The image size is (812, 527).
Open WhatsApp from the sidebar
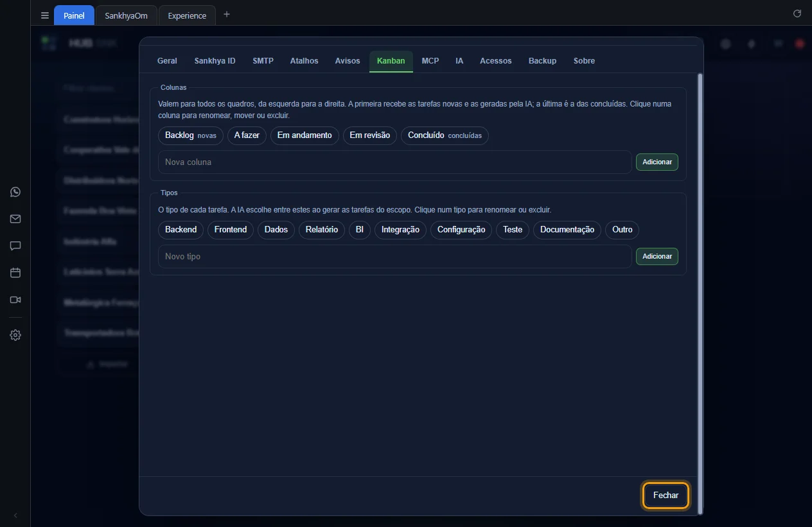(15, 192)
